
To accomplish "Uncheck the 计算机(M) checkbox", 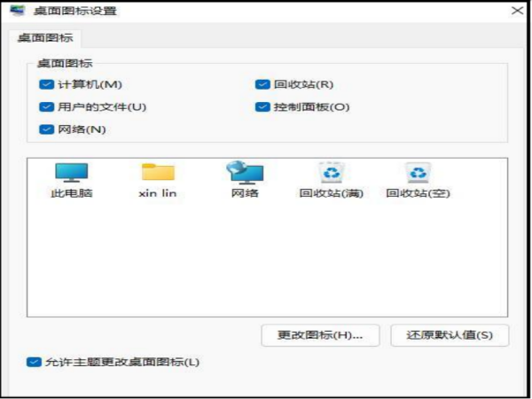I will click(46, 84).
